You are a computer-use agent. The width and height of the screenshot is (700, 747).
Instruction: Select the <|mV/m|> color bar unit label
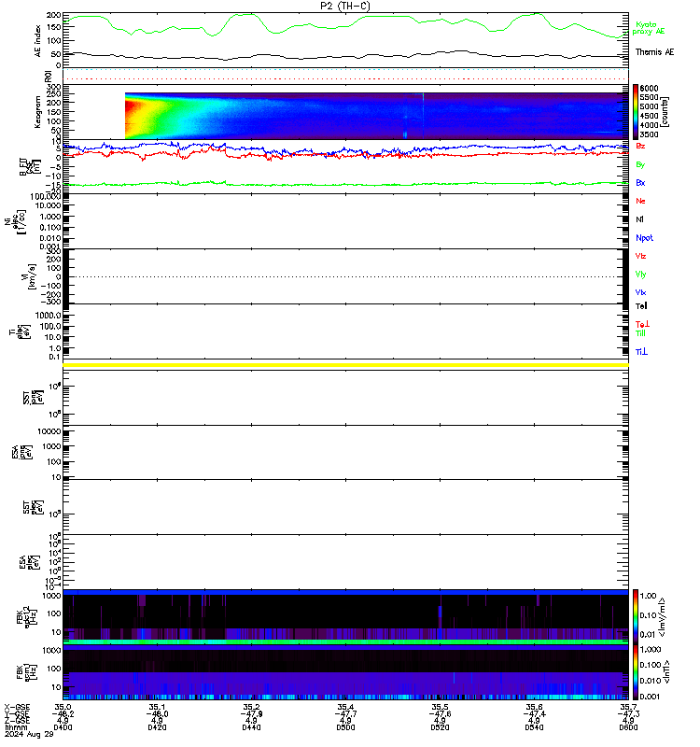pos(662,617)
